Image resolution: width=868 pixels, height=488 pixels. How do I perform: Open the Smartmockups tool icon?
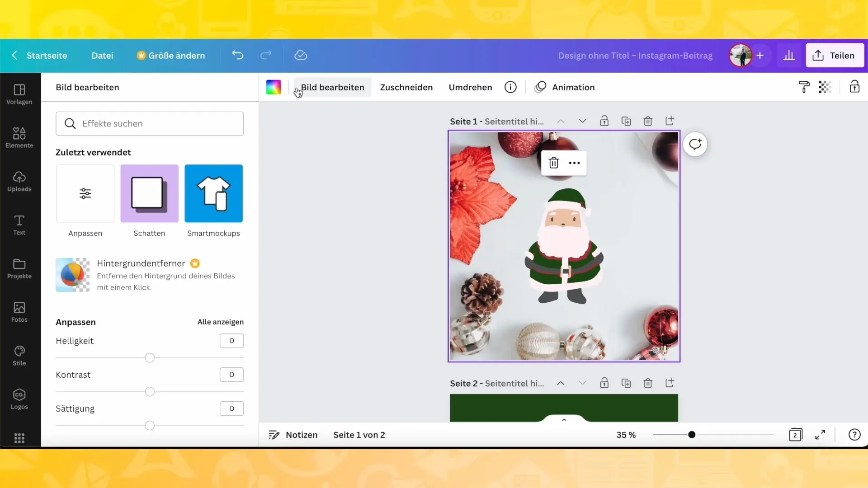[213, 194]
